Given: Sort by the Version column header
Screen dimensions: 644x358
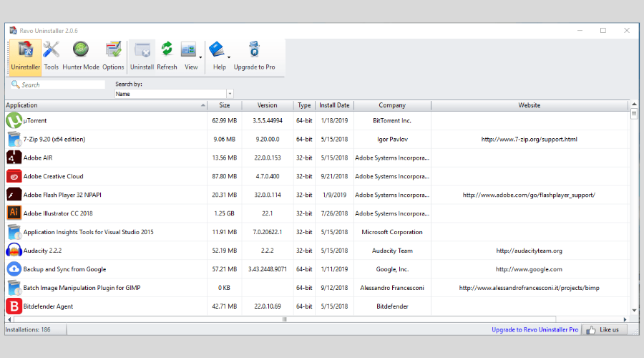Looking at the screenshot, I should point(268,105).
